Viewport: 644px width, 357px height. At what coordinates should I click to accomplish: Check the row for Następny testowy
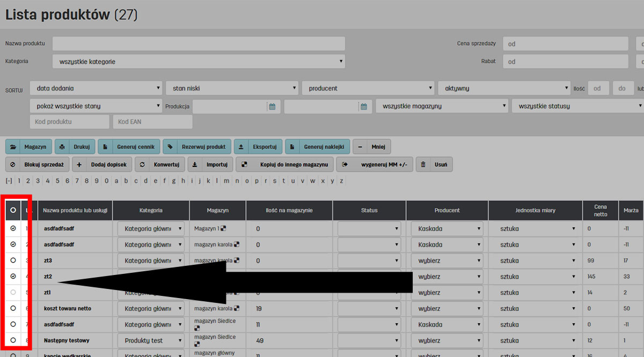tap(13, 340)
